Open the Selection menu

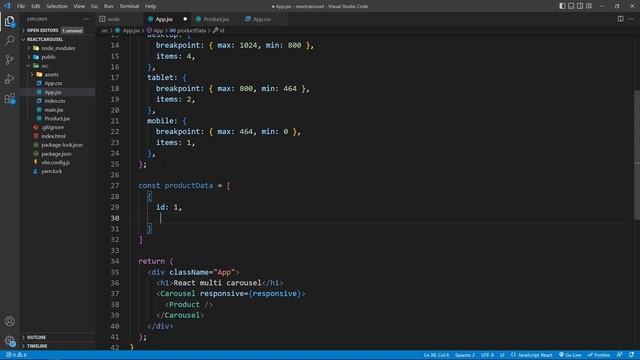(57, 6)
